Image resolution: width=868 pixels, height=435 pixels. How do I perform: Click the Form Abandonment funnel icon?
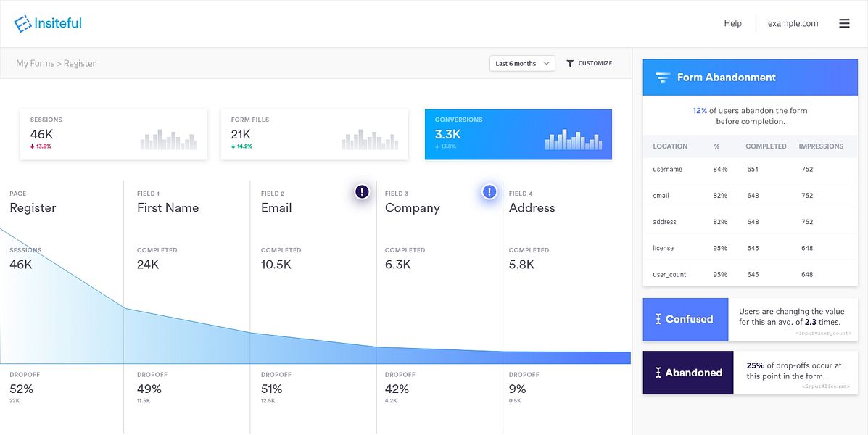click(663, 78)
